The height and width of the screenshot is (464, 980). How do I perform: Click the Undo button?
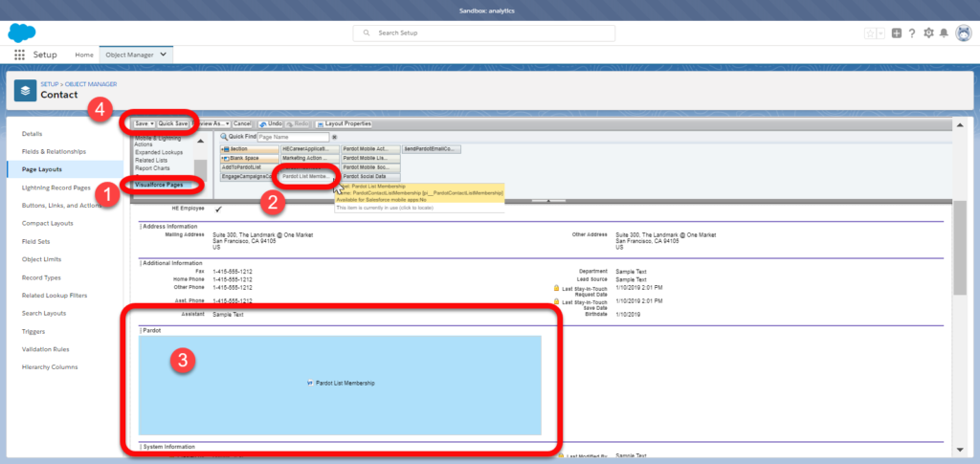coord(269,123)
